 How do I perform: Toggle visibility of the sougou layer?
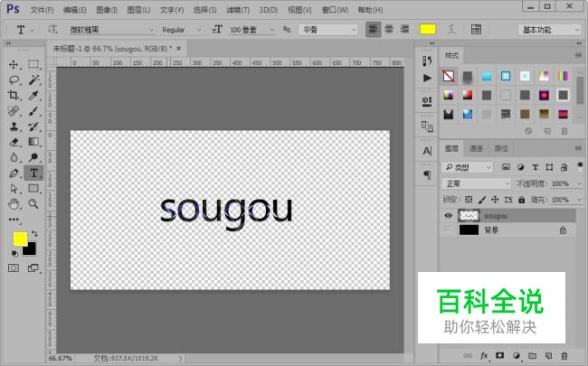(448, 215)
